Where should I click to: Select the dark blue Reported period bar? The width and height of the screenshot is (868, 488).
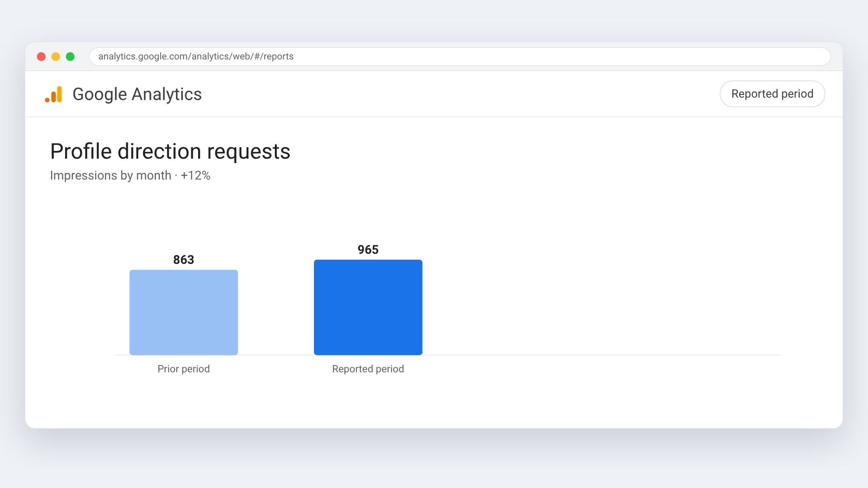368,307
